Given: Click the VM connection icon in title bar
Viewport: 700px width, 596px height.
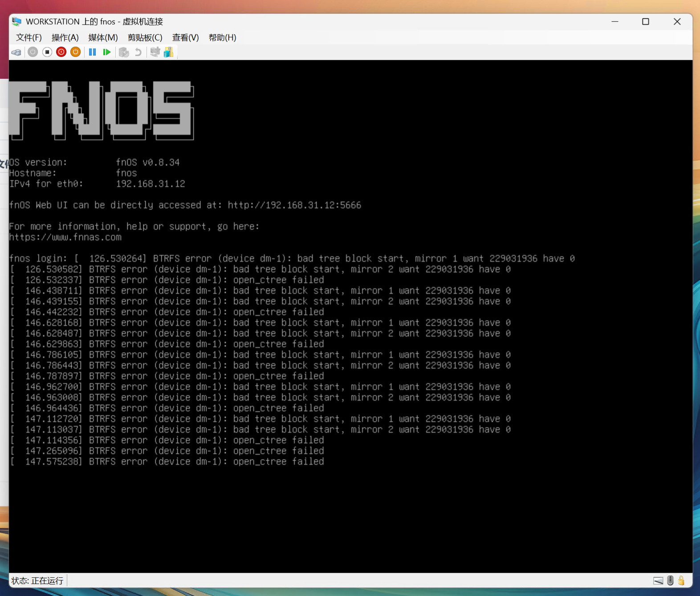Looking at the screenshot, I should tap(17, 21).
